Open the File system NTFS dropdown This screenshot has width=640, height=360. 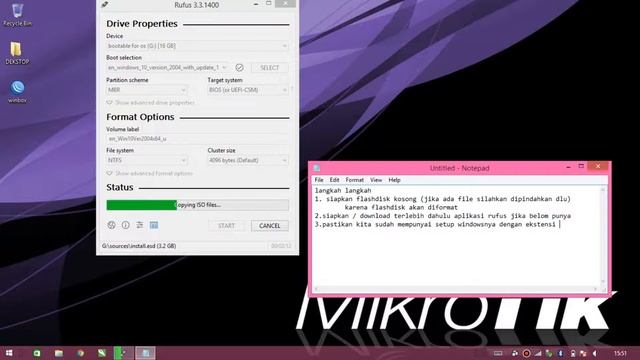(x=147, y=160)
